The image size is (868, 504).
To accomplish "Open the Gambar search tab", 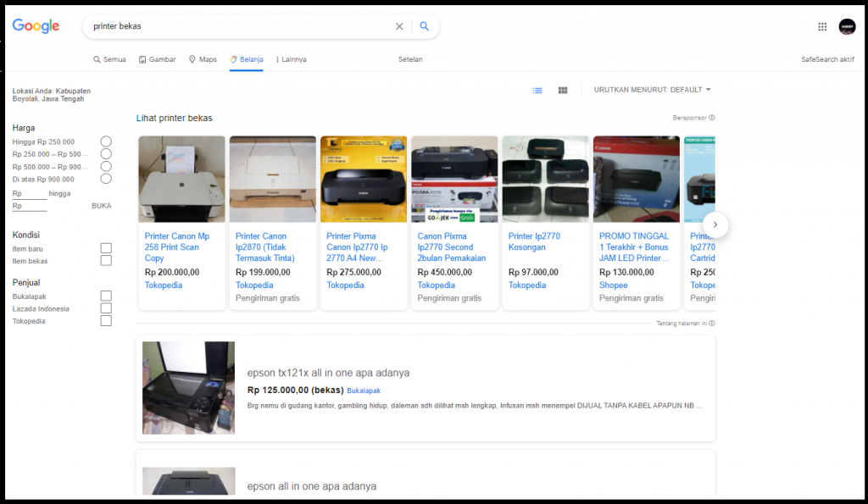I will click(x=157, y=59).
